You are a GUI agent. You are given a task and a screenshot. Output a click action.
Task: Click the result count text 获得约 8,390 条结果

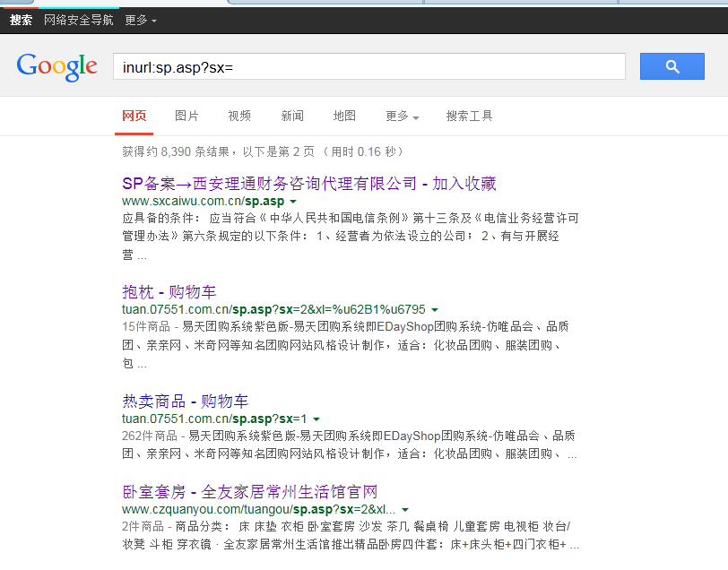176,151
